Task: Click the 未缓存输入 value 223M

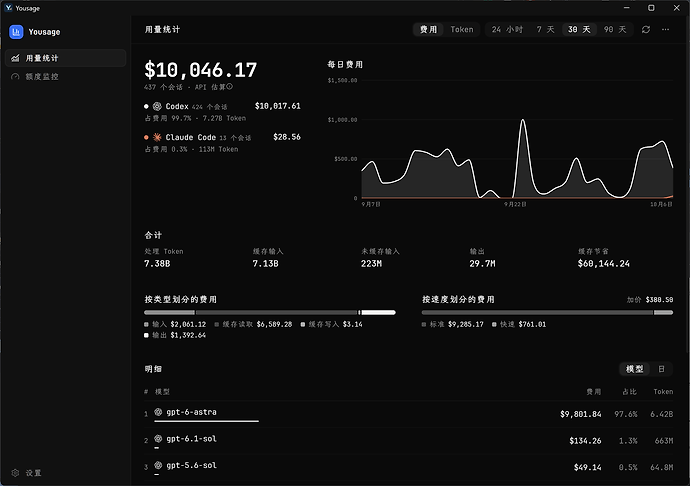Action: (371, 264)
